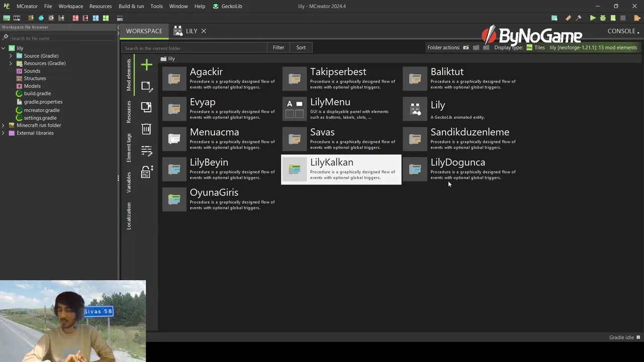Expand the Source (Gradle) folder
The width and height of the screenshot is (644, 362).
pos(11,56)
